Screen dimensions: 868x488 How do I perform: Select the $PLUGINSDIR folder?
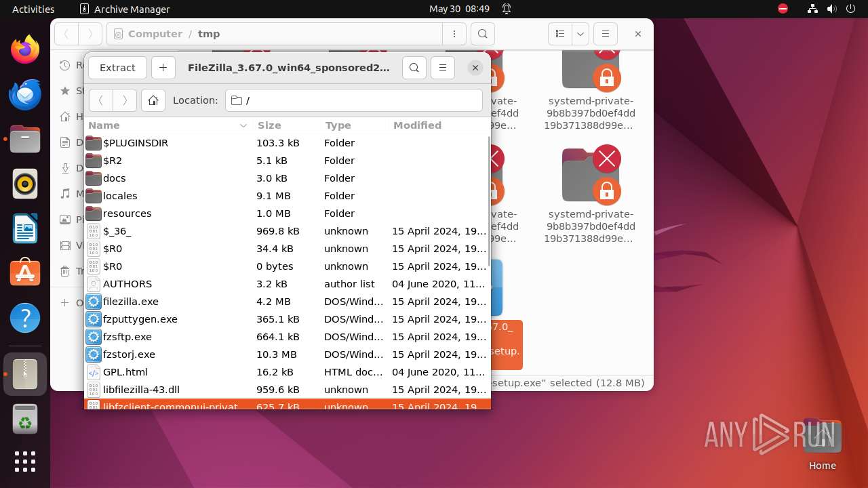click(286, 143)
